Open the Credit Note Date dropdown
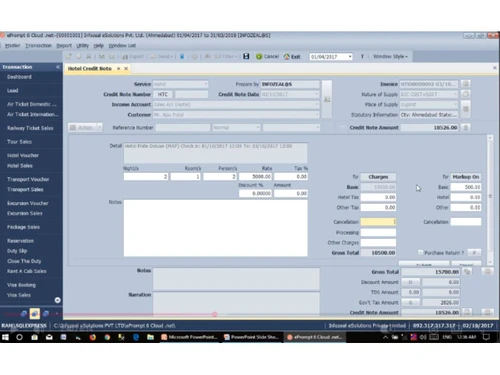The width and height of the screenshot is (500, 375). (316, 94)
